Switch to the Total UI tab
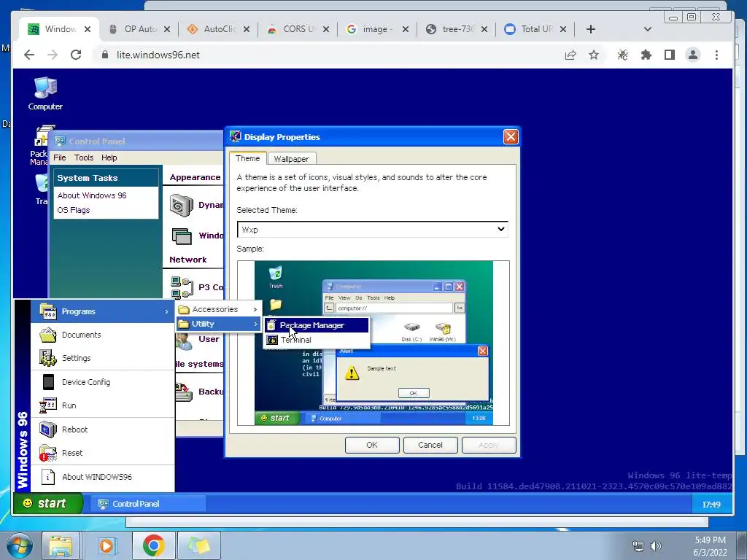 click(535, 29)
